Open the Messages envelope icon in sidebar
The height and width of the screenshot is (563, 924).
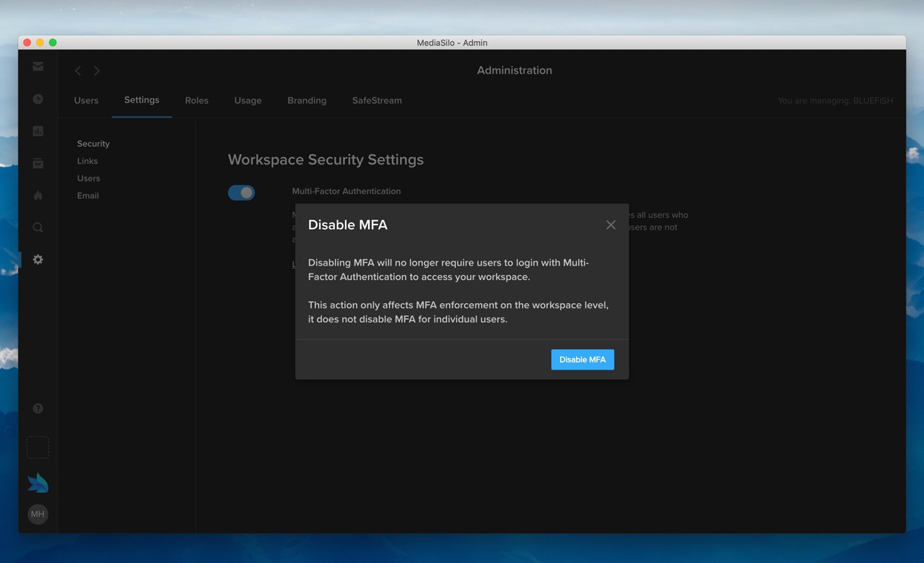pos(38,66)
